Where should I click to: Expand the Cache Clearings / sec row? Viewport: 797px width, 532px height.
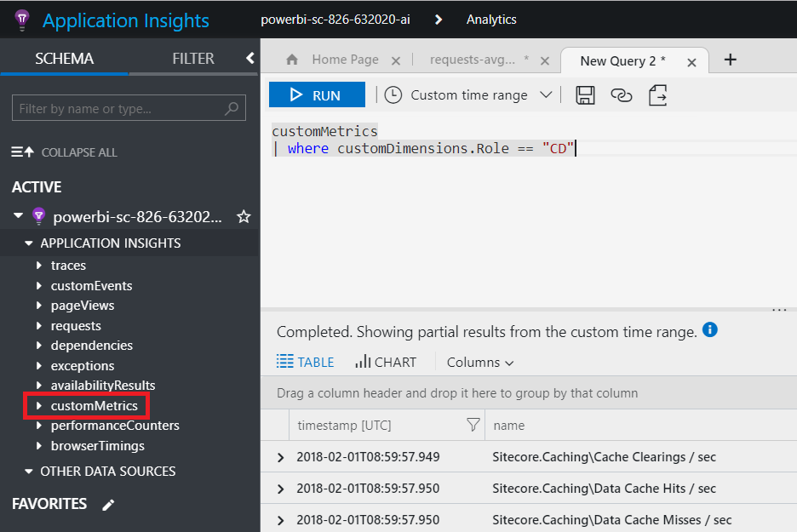tap(281, 457)
